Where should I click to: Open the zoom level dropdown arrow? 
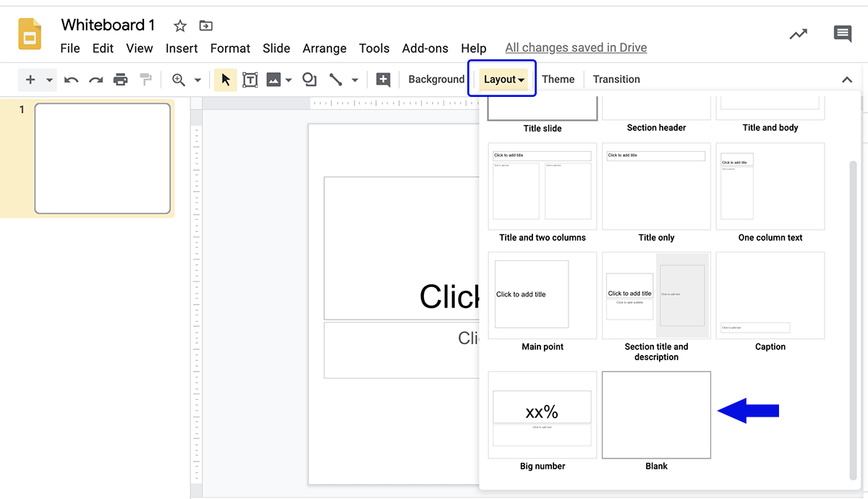pos(197,80)
